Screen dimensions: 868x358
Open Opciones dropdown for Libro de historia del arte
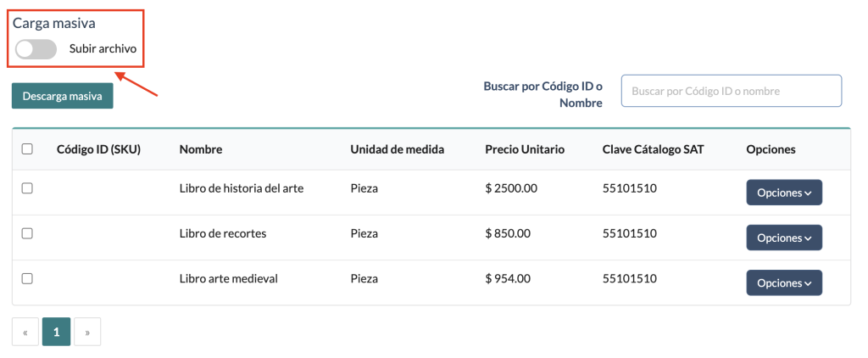tap(783, 193)
